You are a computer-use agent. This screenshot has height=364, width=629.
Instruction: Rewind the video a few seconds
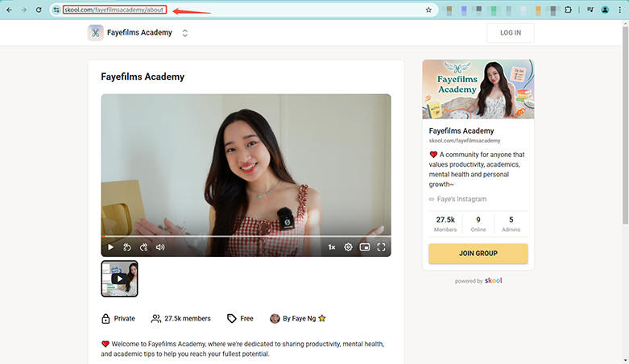127,247
